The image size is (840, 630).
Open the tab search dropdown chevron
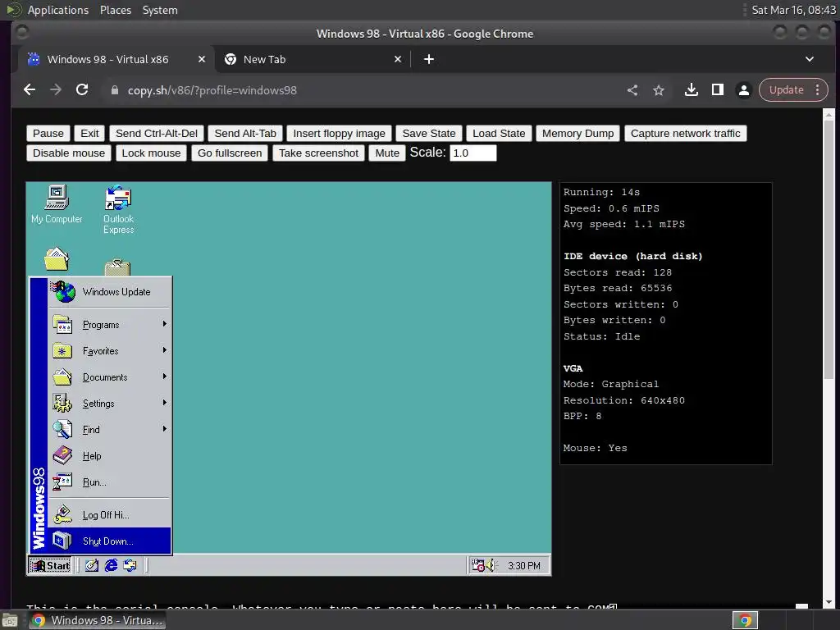[810, 59]
